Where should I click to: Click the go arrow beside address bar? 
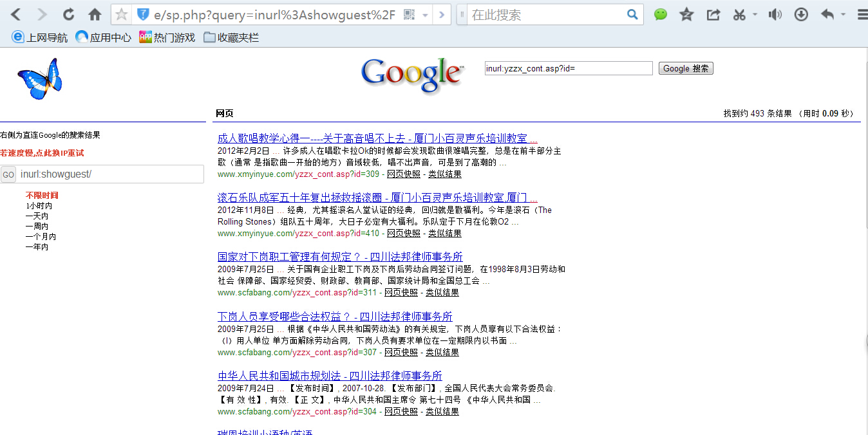click(x=441, y=15)
